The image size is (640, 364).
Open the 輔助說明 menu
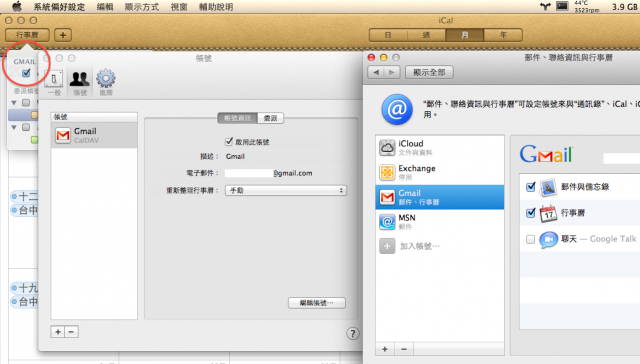(x=216, y=7)
